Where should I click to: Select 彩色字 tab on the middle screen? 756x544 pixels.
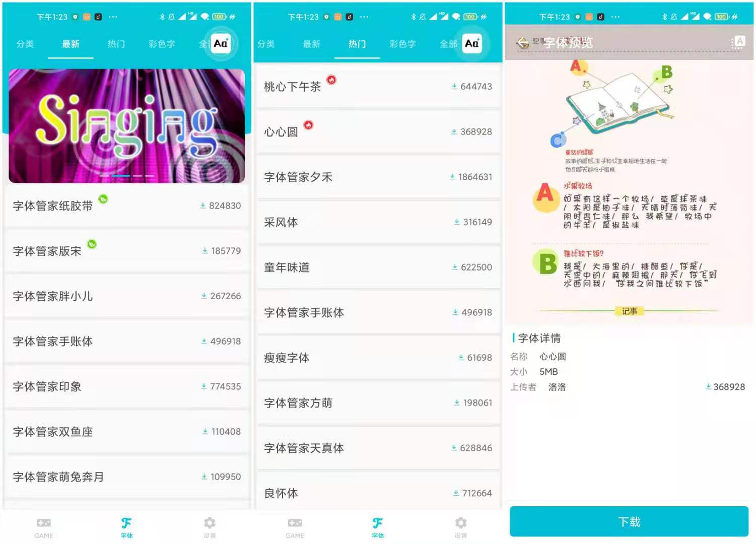402,44
